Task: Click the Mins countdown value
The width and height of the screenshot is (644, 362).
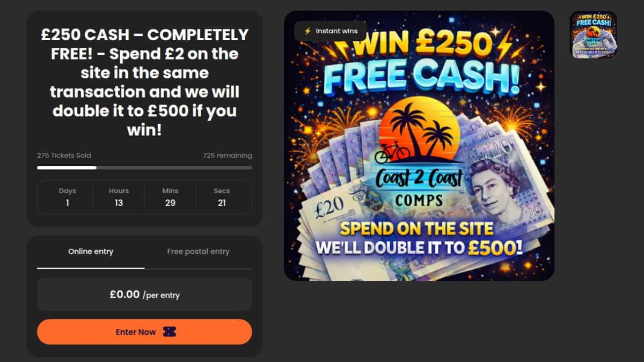Action: (170, 203)
